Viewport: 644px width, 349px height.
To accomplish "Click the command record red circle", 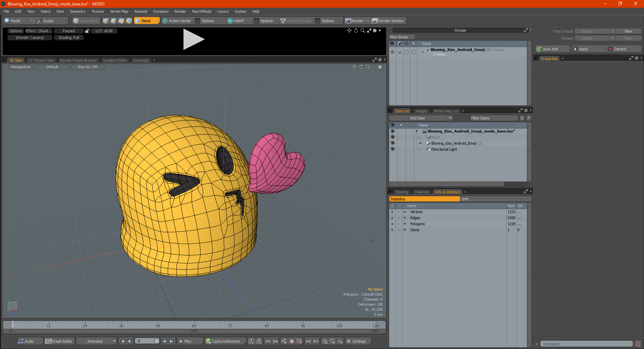I will [638, 344].
